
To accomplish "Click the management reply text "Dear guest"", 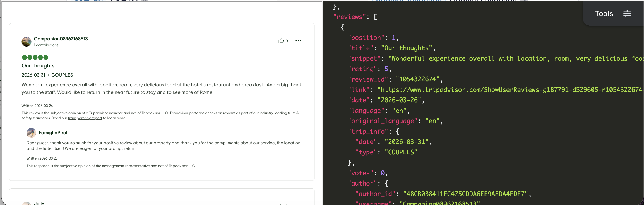I will tap(164, 146).
